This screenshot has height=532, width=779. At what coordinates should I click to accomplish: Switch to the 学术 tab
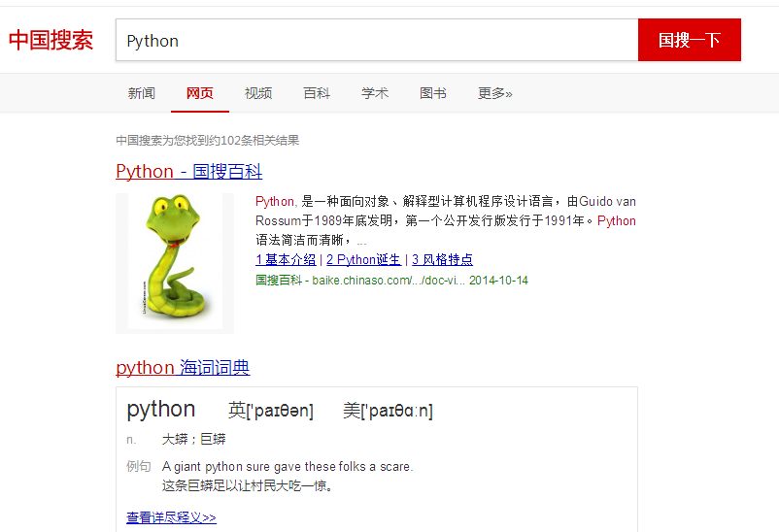click(375, 93)
